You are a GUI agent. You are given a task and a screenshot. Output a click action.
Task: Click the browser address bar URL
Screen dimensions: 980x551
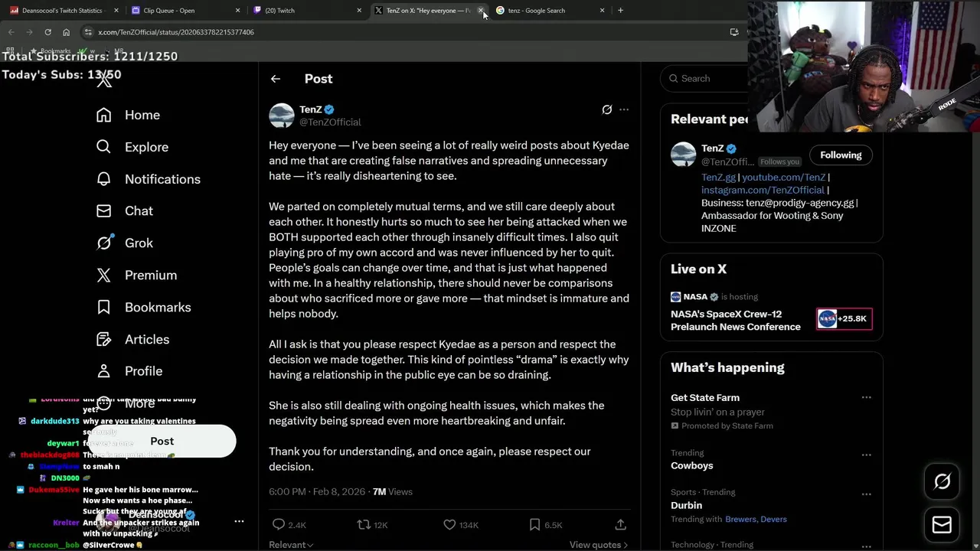176,32
